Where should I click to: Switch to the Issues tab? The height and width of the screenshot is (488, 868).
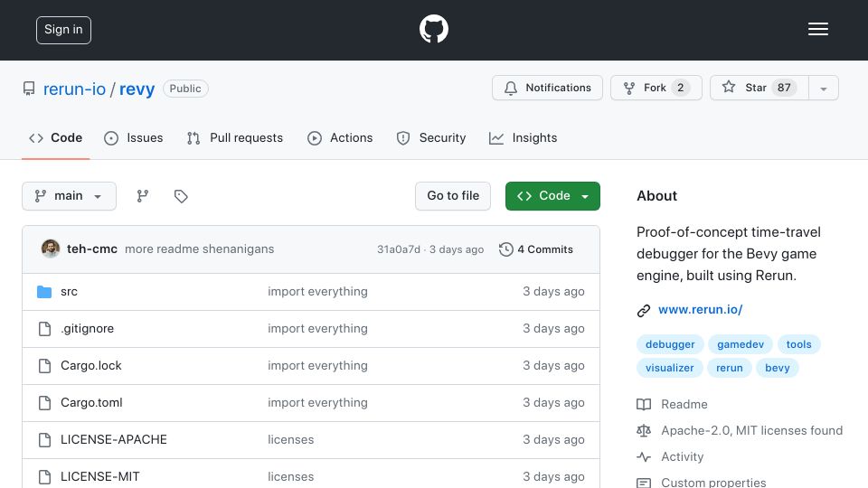click(x=134, y=137)
